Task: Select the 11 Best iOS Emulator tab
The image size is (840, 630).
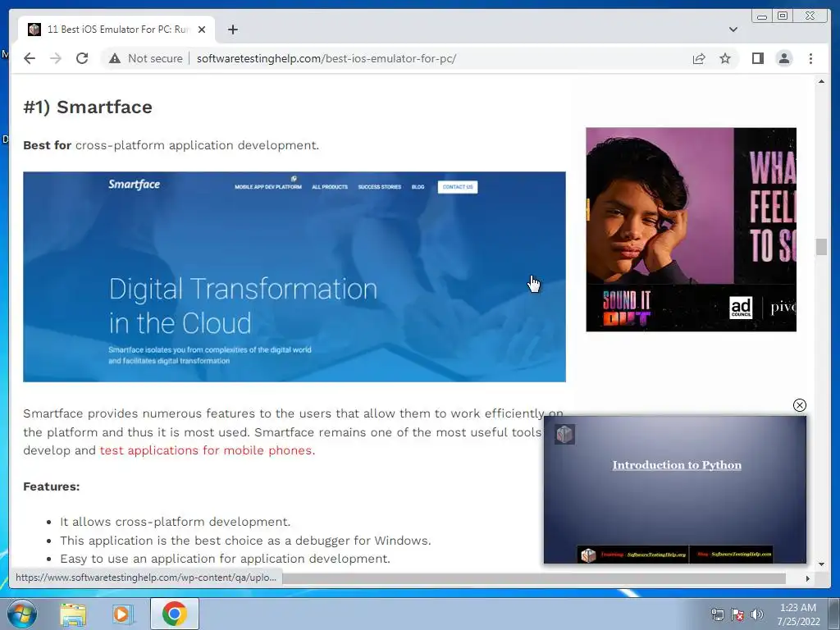Action: [x=116, y=30]
